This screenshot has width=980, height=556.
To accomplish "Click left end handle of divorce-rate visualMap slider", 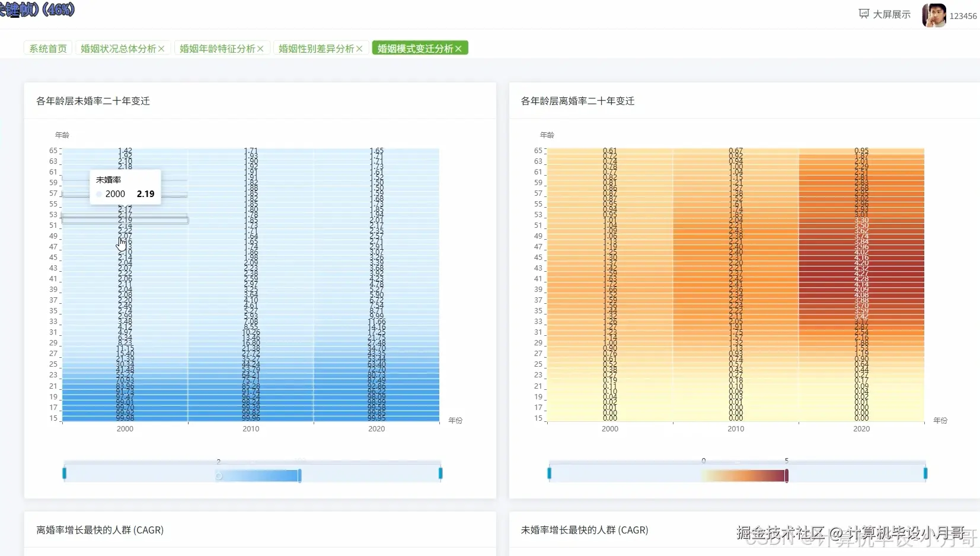I will click(549, 473).
